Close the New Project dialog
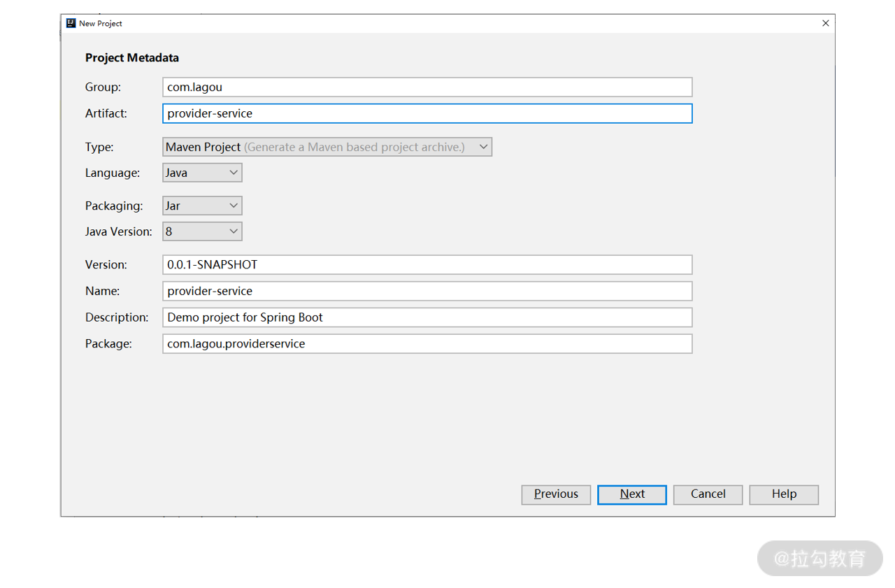The height and width of the screenshot is (588, 895). (x=825, y=23)
